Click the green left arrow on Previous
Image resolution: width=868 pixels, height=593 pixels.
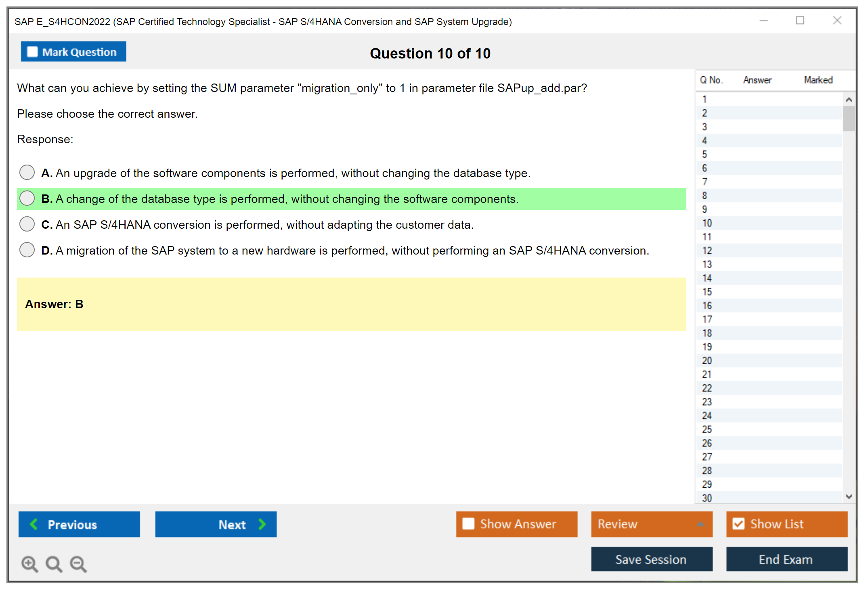pos(34,524)
